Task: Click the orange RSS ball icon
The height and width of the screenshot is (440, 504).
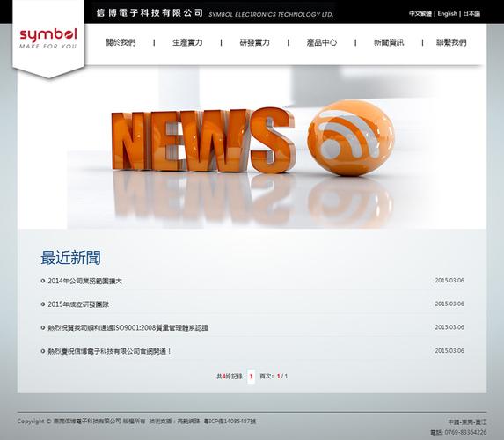Action: 351,137
